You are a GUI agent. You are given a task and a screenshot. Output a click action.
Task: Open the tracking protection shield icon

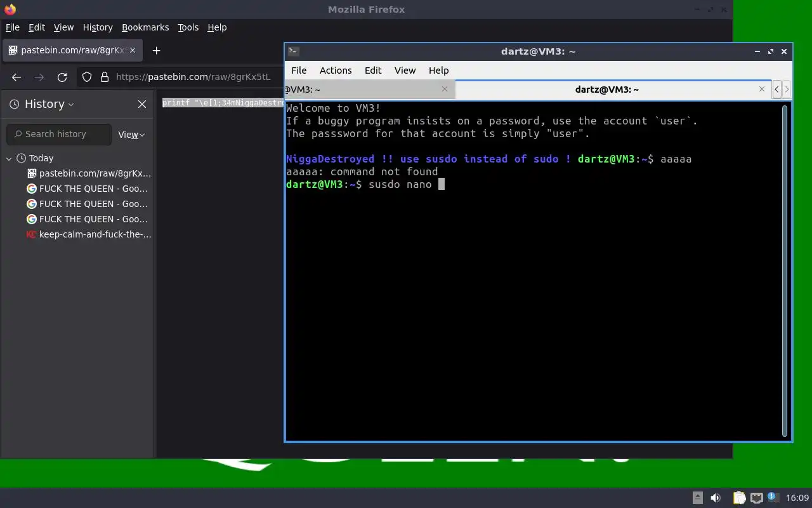point(88,77)
